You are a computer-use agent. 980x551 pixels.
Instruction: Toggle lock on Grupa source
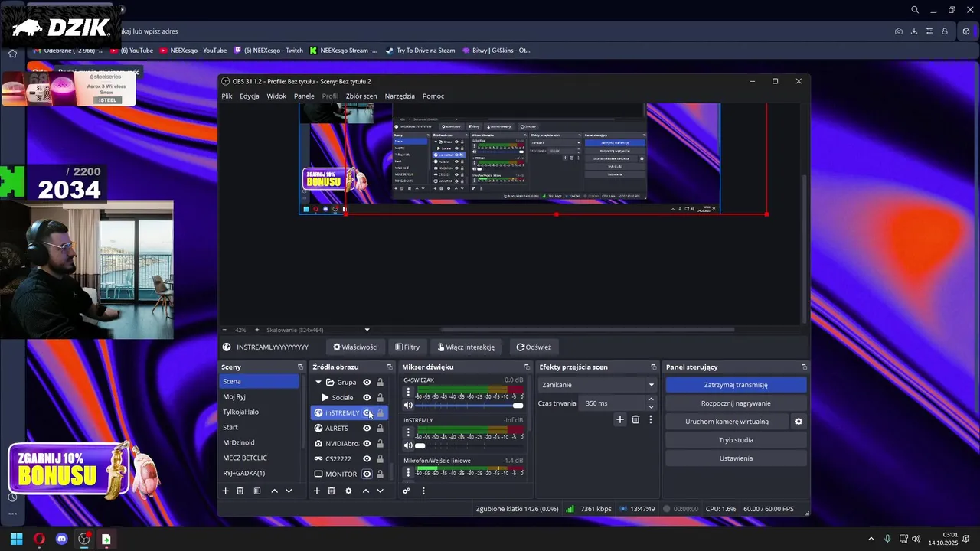pos(380,382)
